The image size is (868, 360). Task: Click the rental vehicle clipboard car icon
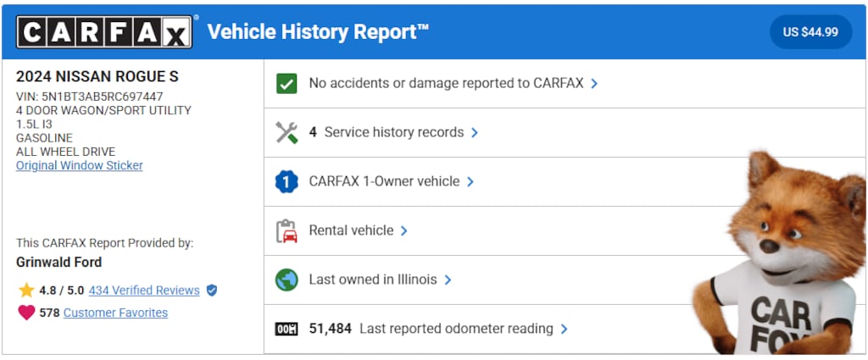coord(287,230)
